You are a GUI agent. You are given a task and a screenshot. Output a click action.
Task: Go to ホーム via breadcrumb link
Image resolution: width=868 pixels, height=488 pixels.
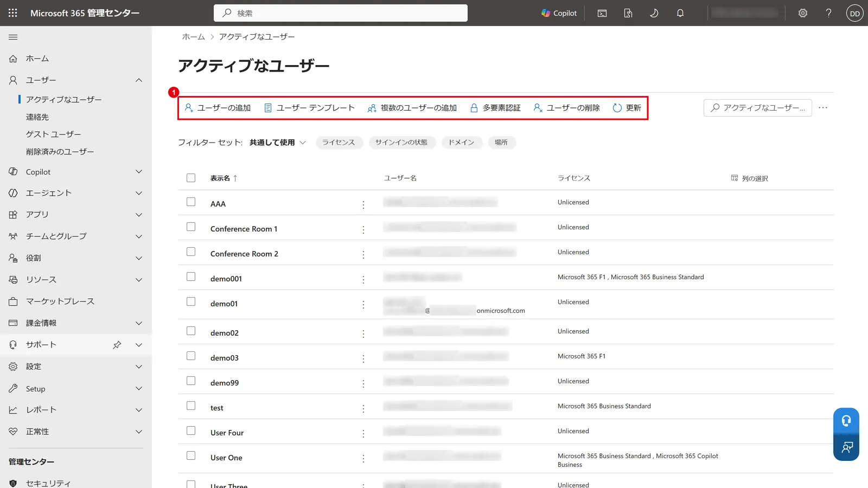(194, 37)
